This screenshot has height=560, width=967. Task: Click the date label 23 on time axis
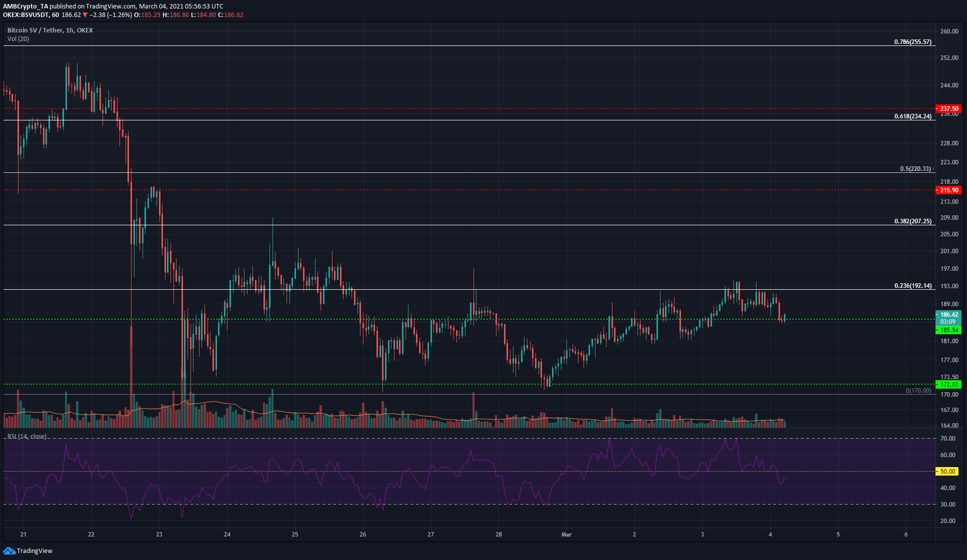[x=159, y=535]
